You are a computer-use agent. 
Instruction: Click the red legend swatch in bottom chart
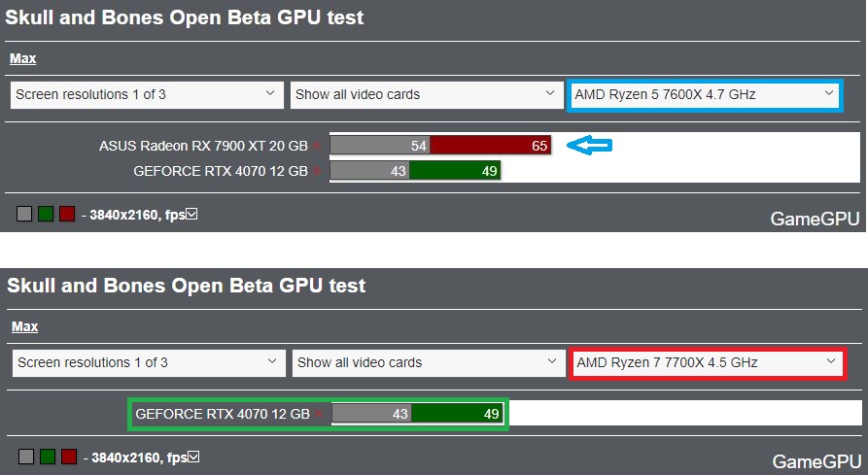point(69,457)
